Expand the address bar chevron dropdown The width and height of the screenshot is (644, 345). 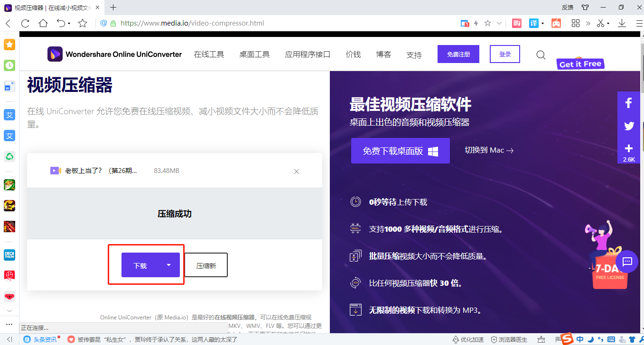point(499,23)
